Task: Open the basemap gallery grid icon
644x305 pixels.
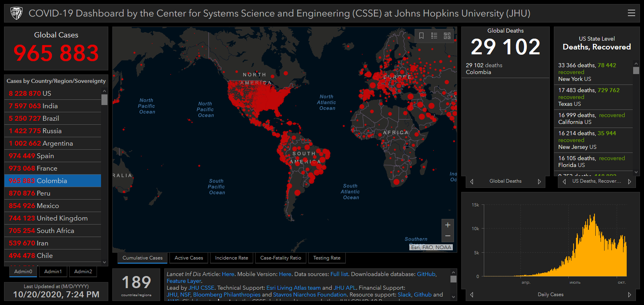Action: pos(447,36)
